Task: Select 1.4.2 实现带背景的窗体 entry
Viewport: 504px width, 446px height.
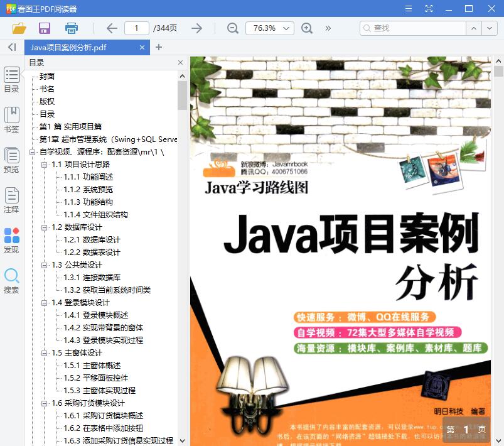Action: coord(103,327)
